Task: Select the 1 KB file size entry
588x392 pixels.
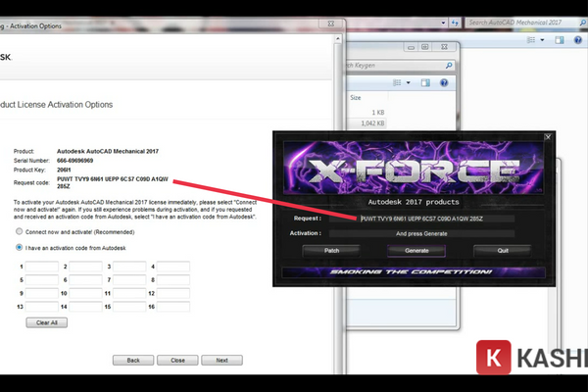Action: pyautogui.click(x=378, y=113)
